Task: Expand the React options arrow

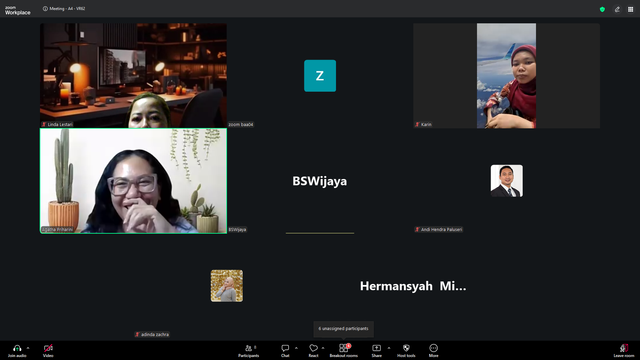Action: [323, 348]
